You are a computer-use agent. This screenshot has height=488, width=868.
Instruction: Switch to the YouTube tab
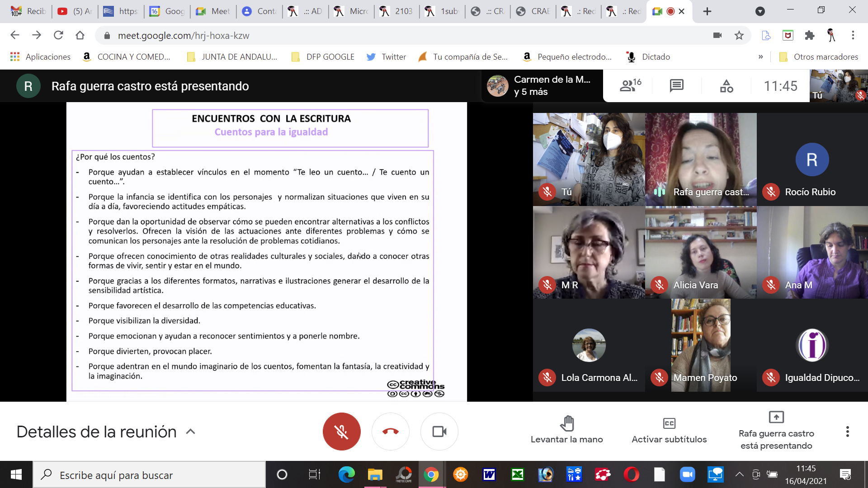(x=75, y=11)
